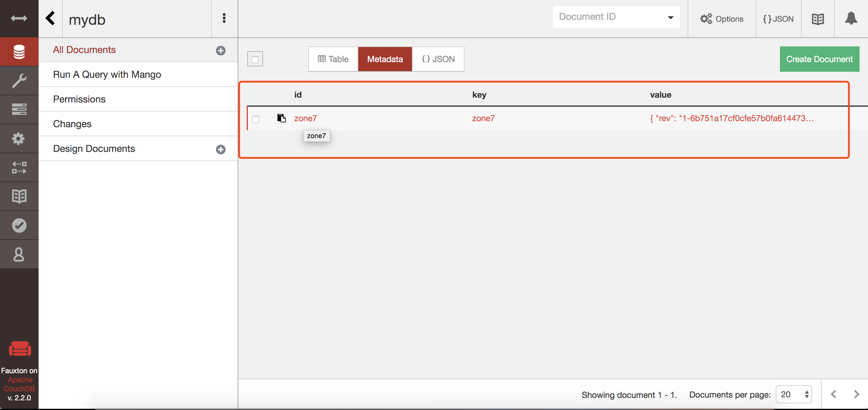Image resolution: width=868 pixels, height=410 pixels.
Task: Open the user account sidebar icon
Action: pos(19,254)
